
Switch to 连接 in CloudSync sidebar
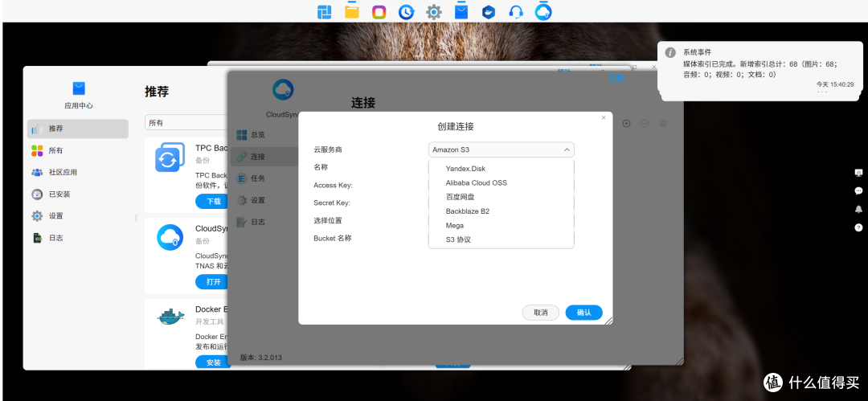(264, 157)
